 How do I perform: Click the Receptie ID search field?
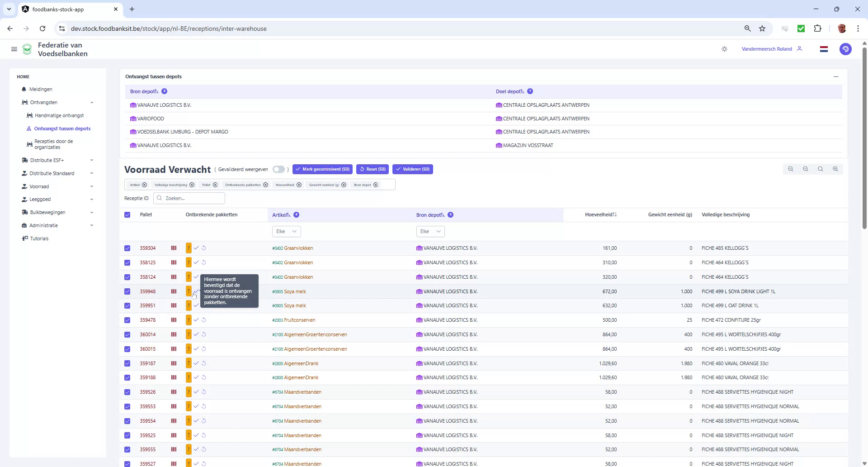click(x=189, y=198)
